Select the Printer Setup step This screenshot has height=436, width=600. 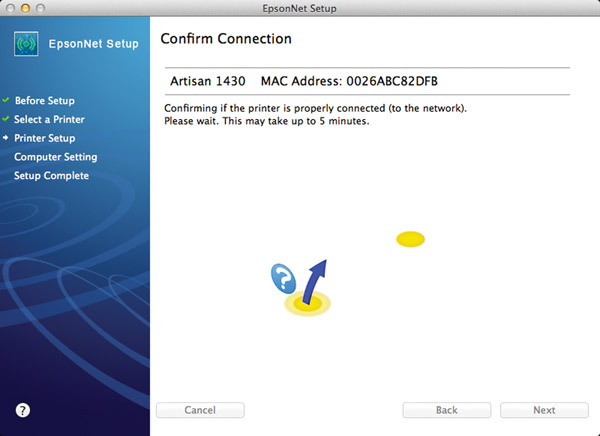(x=45, y=138)
